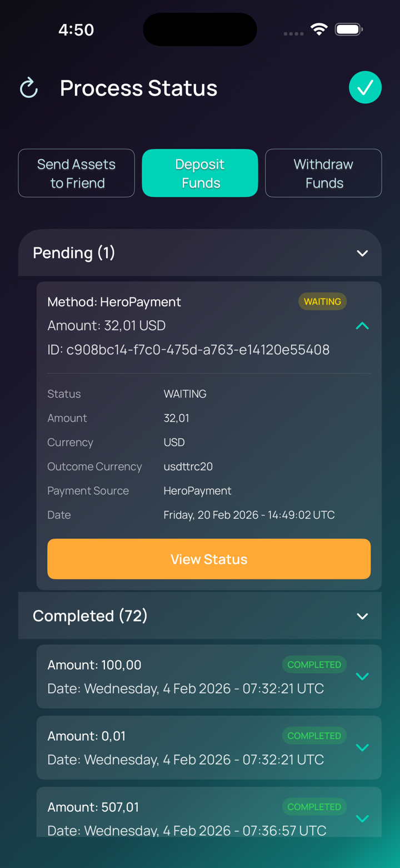The image size is (400, 868).
Task: Tap the Wi-Fi status bar icon
Action: click(319, 29)
